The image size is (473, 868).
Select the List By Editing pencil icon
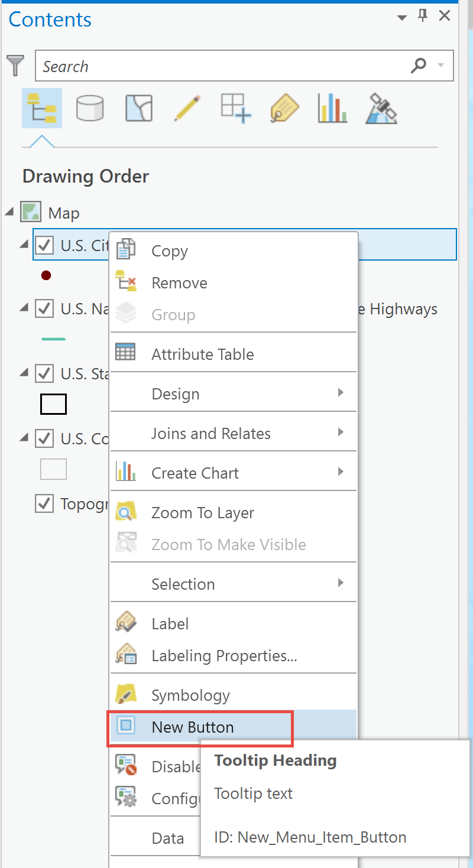[187, 108]
